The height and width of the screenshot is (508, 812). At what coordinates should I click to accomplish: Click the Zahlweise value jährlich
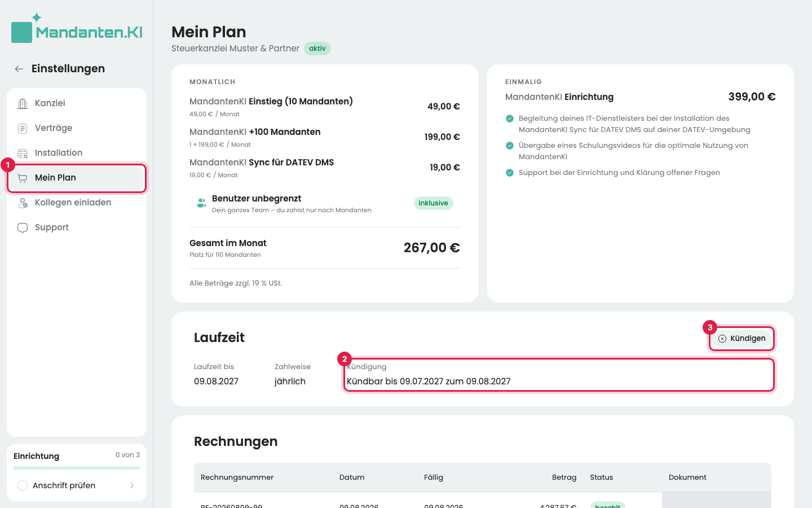pos(290,382)
